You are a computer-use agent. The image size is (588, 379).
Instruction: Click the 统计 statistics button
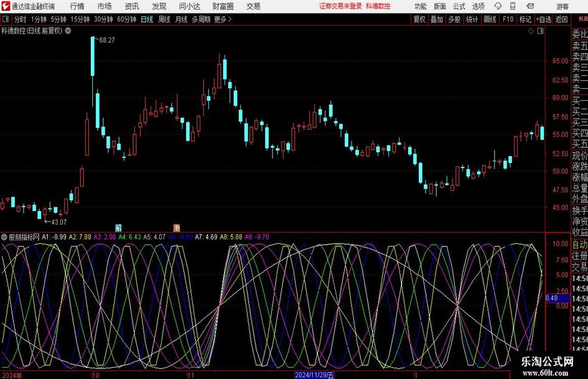[x=472, y=19]
